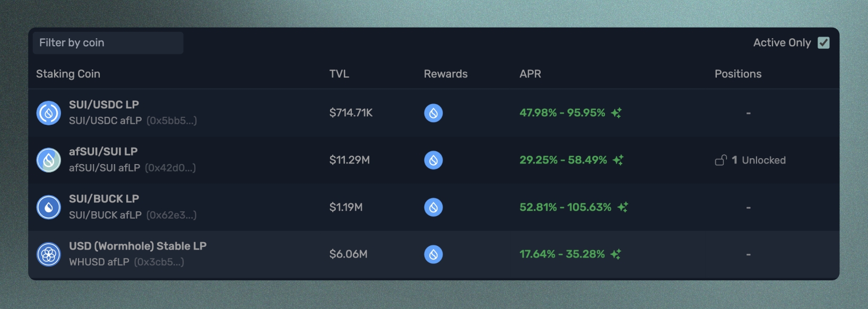Click the afSUI/SUI LP pool coin icon
This screenshot has height=309, width=868.
click(x=49, y=160)
